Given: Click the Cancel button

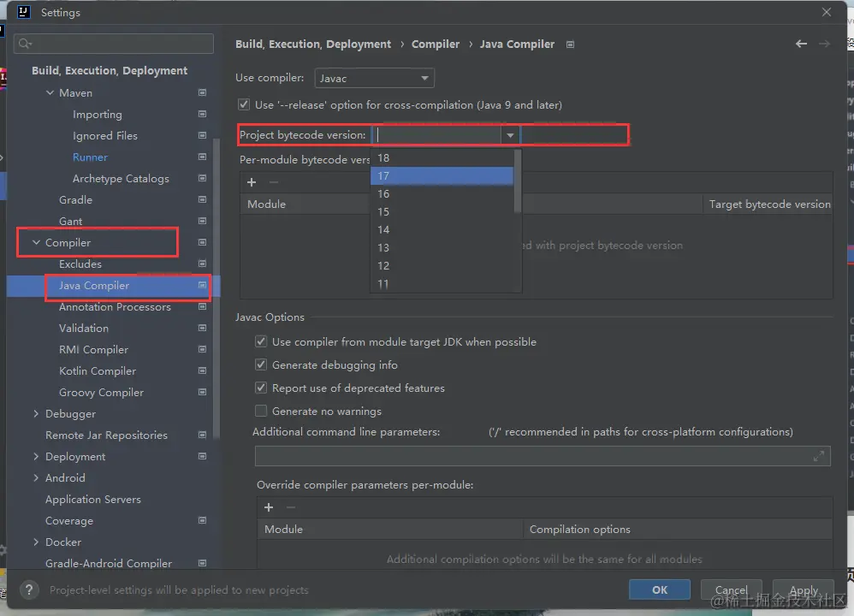Looking at the screenshot, I should pos(731,589).
